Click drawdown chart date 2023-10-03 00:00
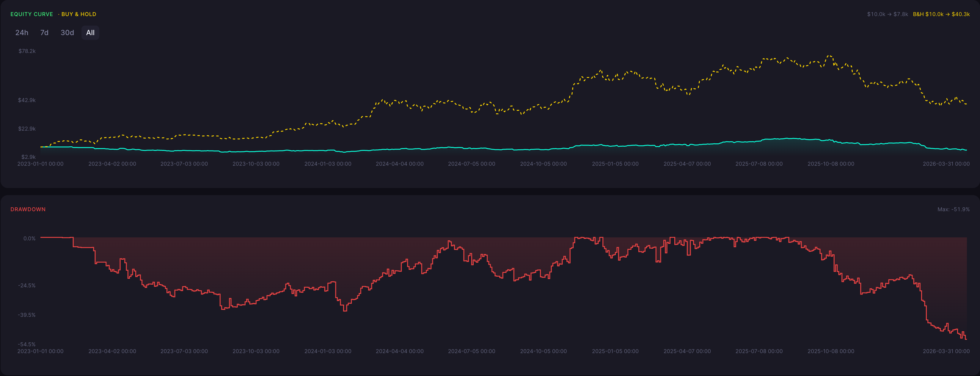 [256, 351]
